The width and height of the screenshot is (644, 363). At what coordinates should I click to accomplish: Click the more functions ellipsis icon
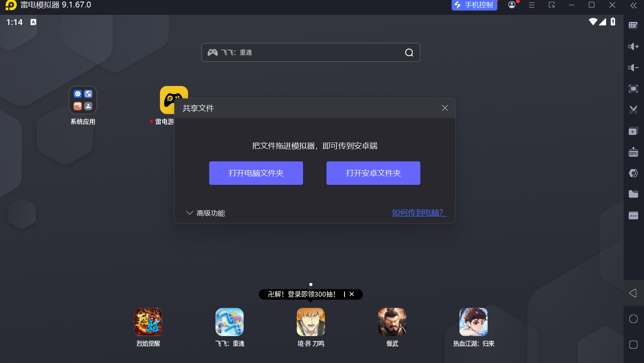pyautogui.click(x=633, y=215)
